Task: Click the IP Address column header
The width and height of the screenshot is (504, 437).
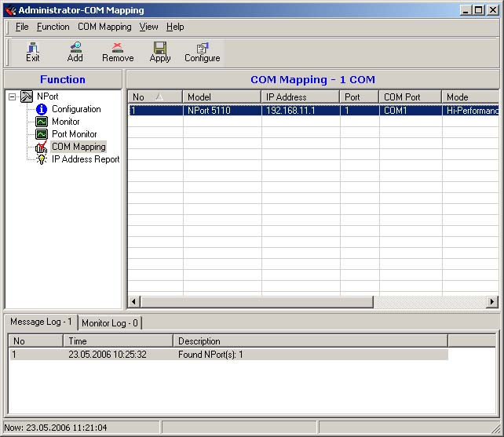Action: (x=300, y=97)
